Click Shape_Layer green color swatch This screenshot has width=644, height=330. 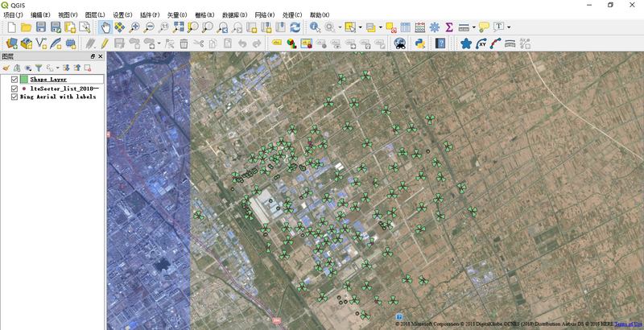pos(24,79)
